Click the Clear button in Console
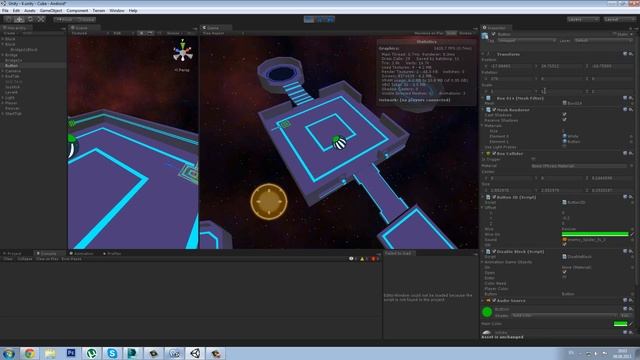The width and height of the screenshot is (640, 360). coord(8,259)
